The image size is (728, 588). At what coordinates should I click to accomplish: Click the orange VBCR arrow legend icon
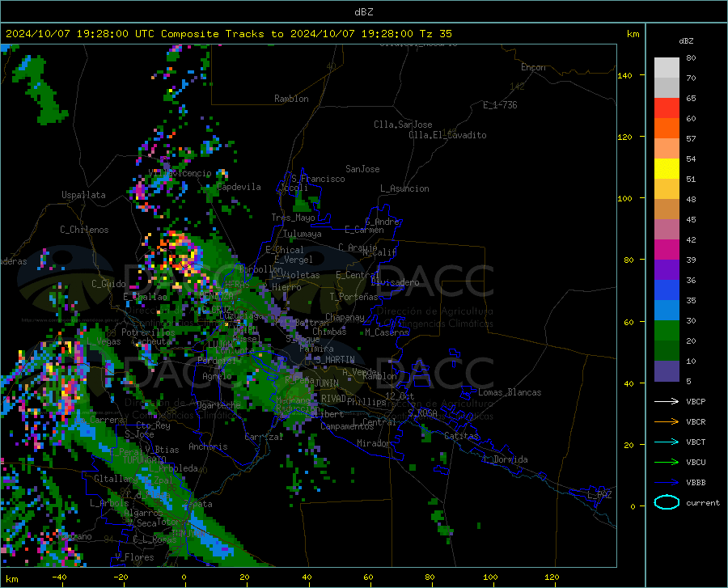pos(667,422)
